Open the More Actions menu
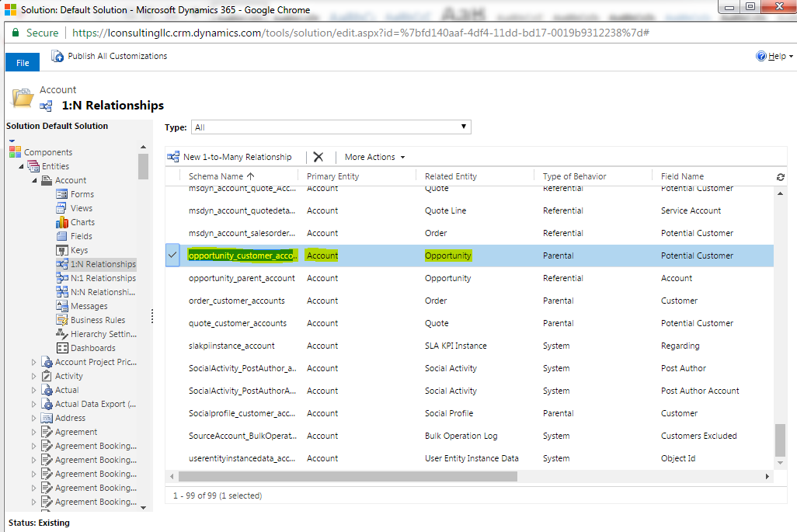797x532 pixels. click(x=373, y=156)
